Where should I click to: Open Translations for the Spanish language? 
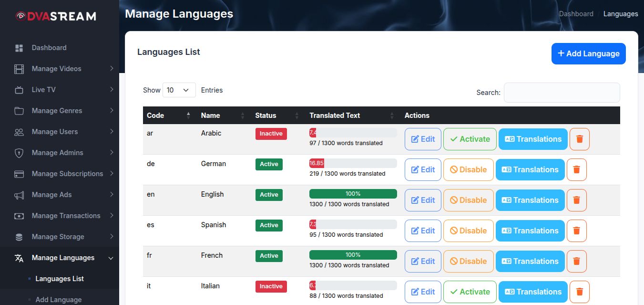click(530, 231)
